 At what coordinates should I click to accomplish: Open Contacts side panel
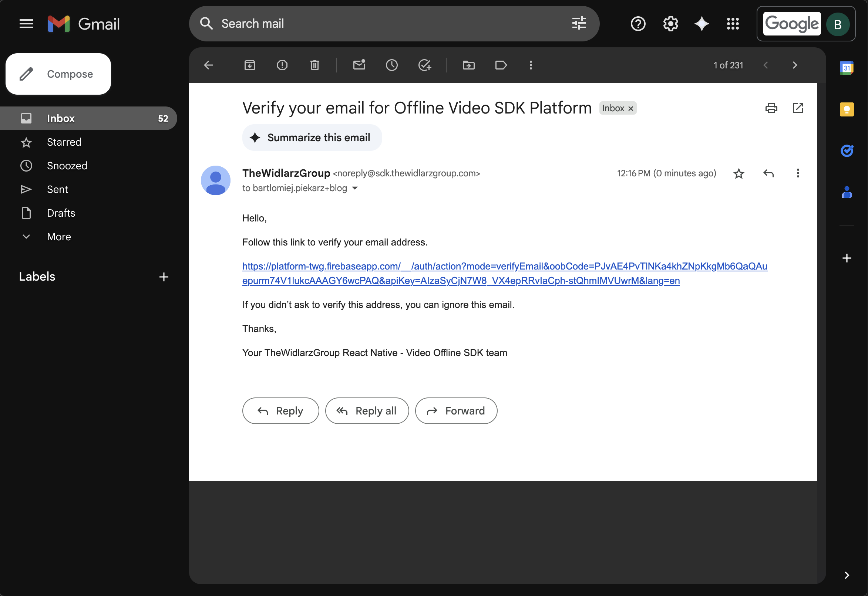(x=846, y=192)
